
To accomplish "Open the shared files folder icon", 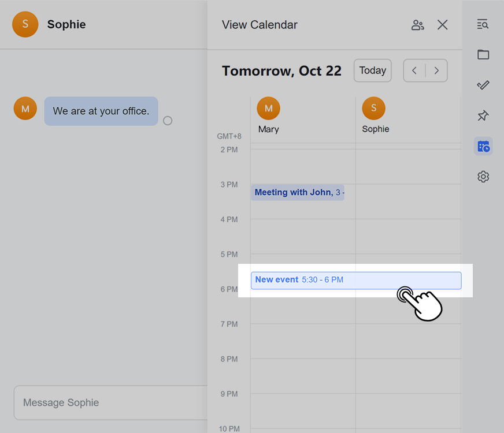I will coord(483,55).
